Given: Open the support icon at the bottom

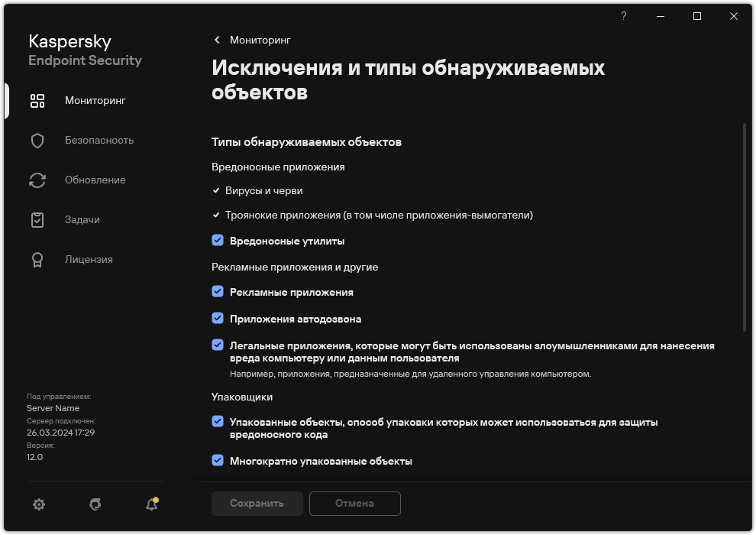Looking at the screenshot, I should click(x=95, y=504).
